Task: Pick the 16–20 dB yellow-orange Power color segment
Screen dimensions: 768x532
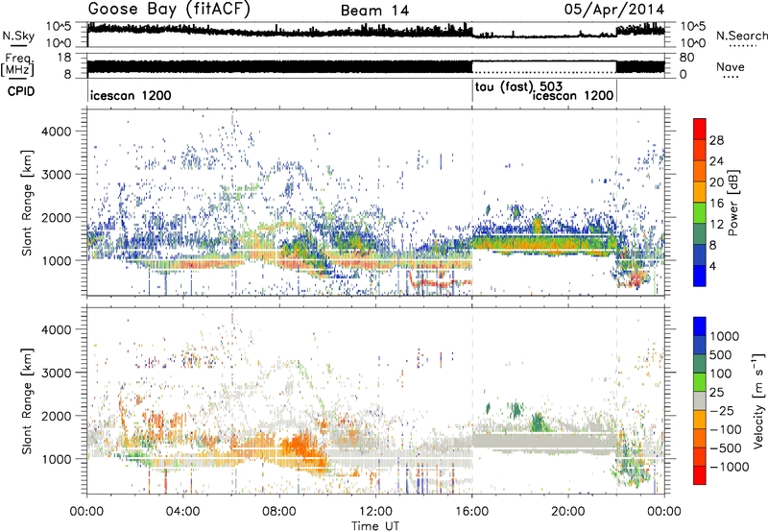Action: 700,192
